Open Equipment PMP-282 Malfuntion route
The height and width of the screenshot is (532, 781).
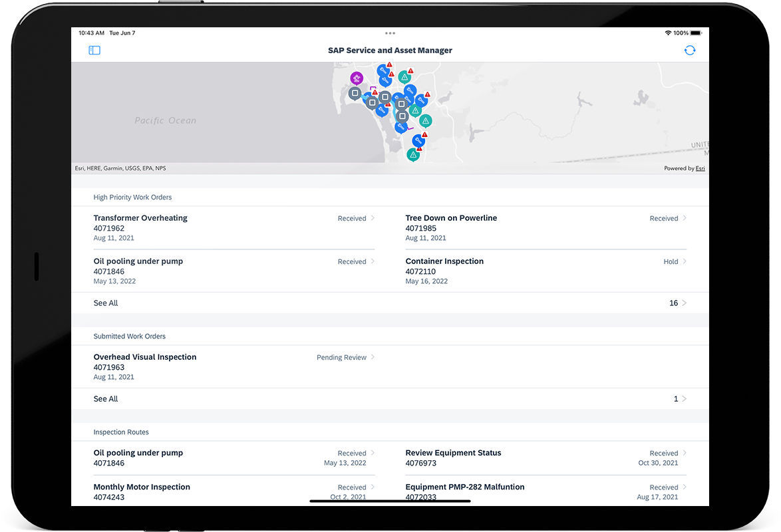[464, 487]
